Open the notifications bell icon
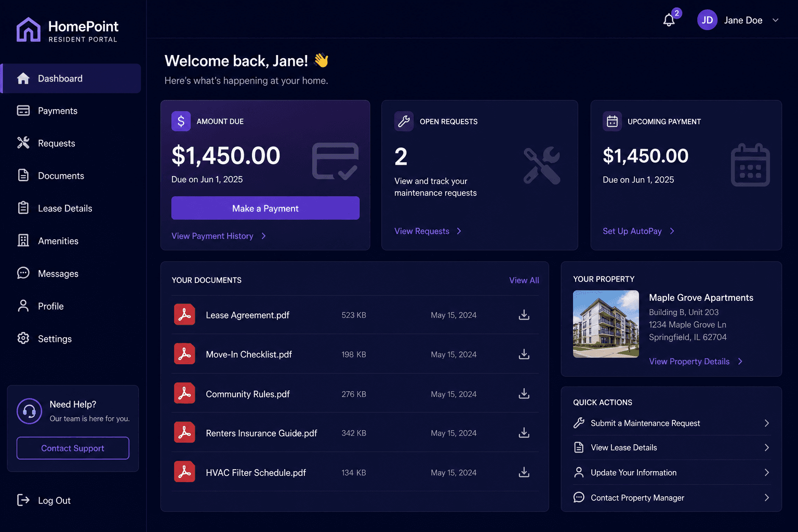The height and width of the screenshot is (532, 798). 669,20
